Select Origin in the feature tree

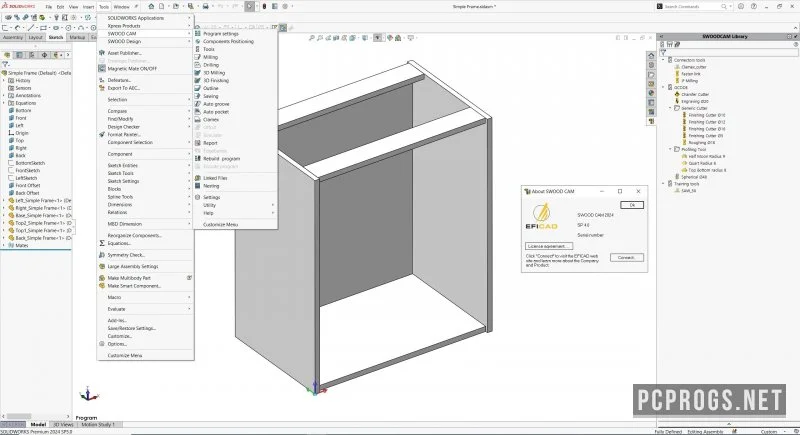(21, 133)
